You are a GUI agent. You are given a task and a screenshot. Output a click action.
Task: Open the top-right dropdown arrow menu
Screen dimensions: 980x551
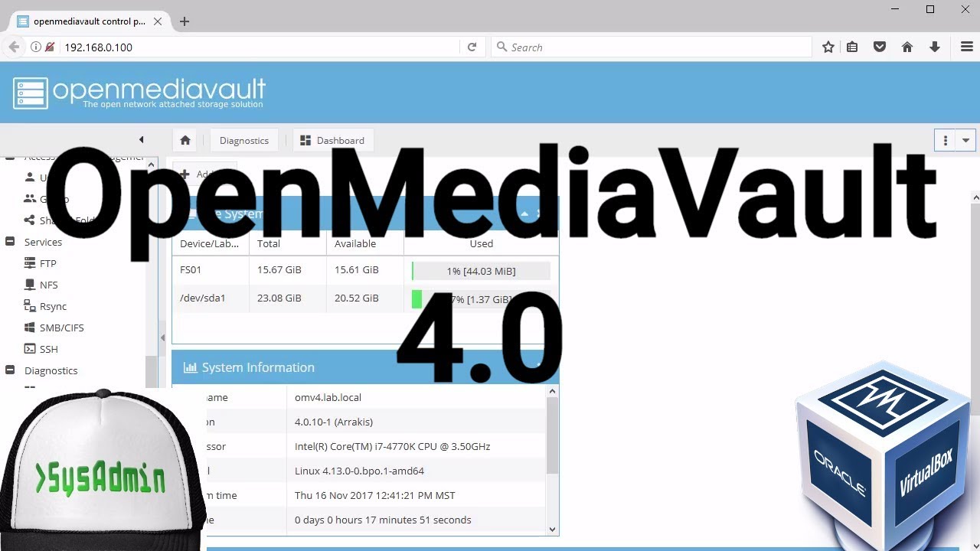point(965,140)
